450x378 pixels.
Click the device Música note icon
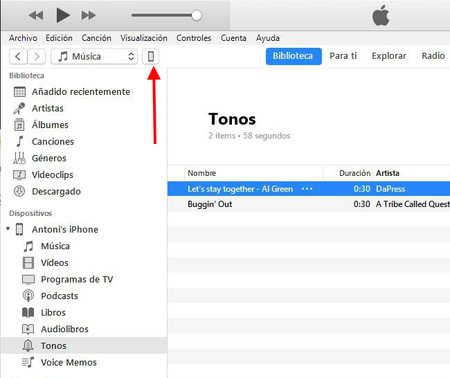point(28,246)
